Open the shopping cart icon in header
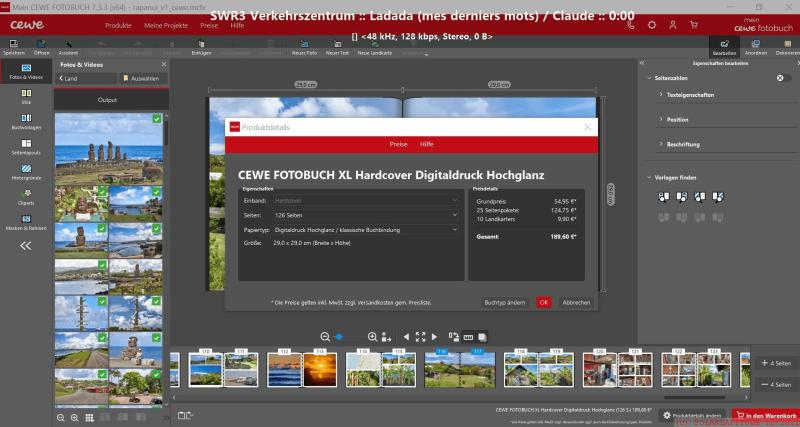This screenshot has width=800, height=427. [x=694, y=25]
